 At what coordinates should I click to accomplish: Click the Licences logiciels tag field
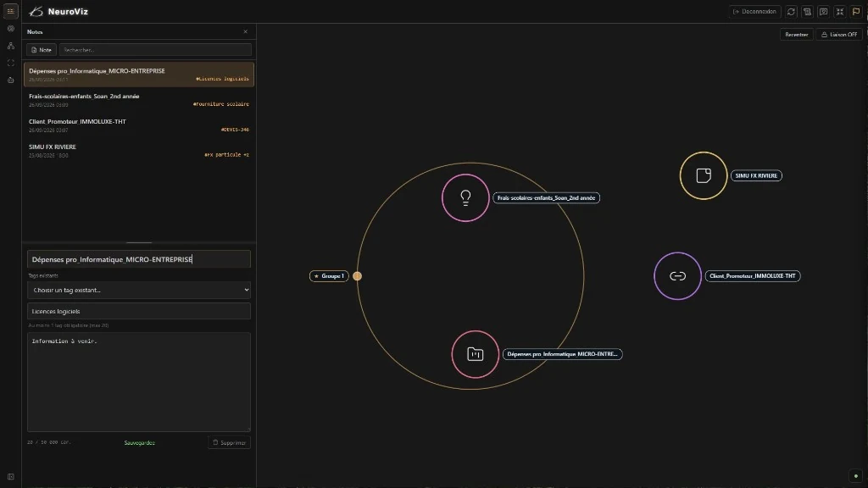tap(139, 311)
